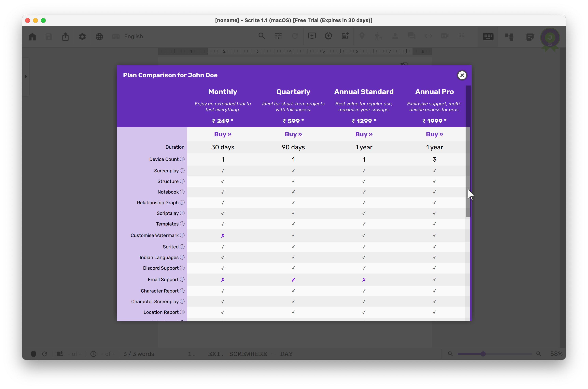Click the horizontal ruler above the page
Viewport: 588px width, 389px height.
point(295,51)
